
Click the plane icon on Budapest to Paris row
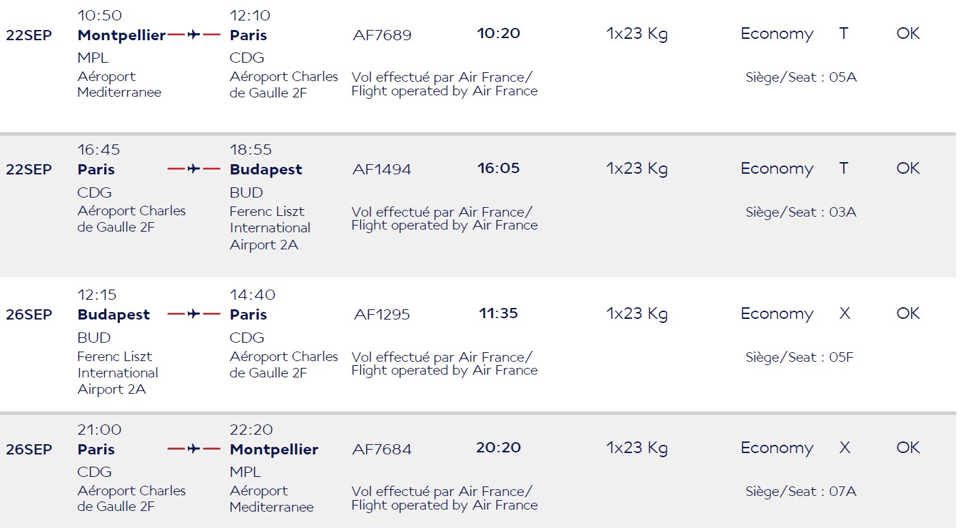(194, 314)
